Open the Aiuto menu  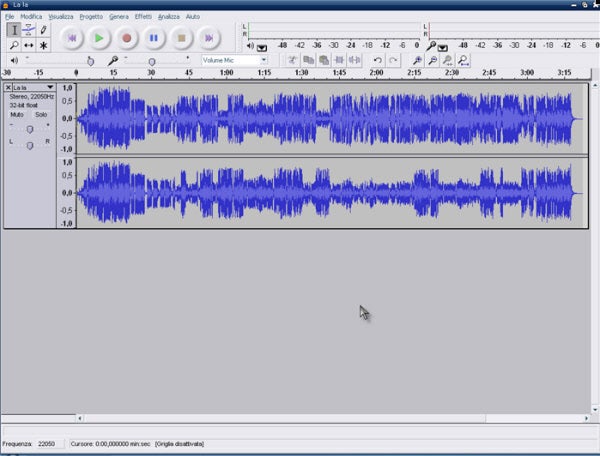click(193, 16)
